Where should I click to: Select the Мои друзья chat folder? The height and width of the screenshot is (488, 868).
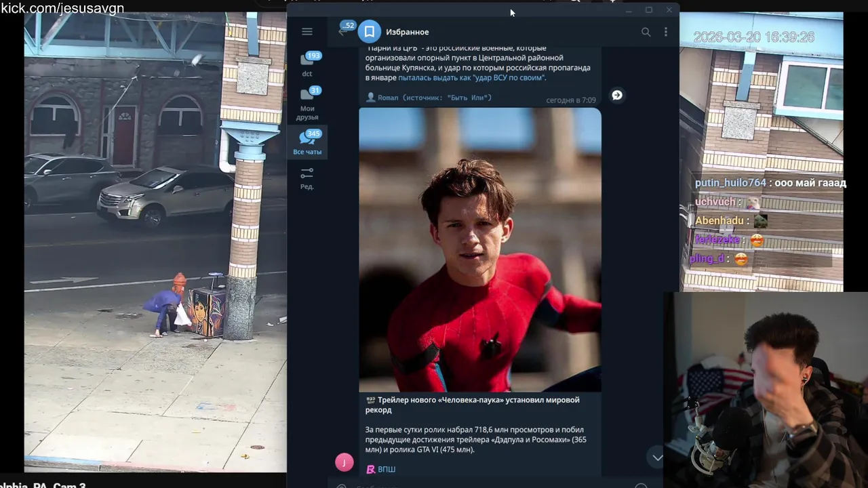[x=307, y=104]
